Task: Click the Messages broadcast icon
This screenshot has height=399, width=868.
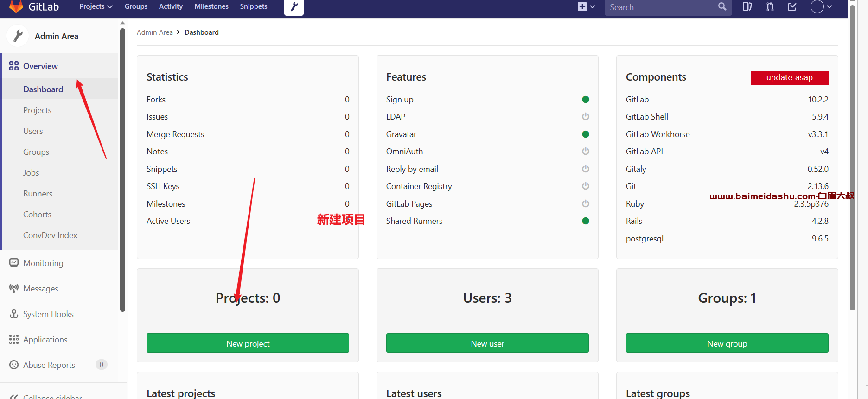Action: [x=14, y=288]
